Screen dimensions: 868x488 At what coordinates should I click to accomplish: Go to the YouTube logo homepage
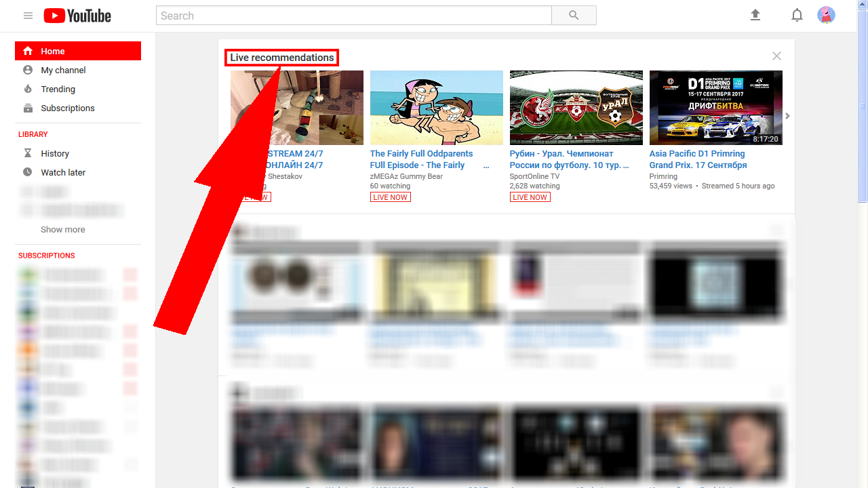(x=77, y=16)
